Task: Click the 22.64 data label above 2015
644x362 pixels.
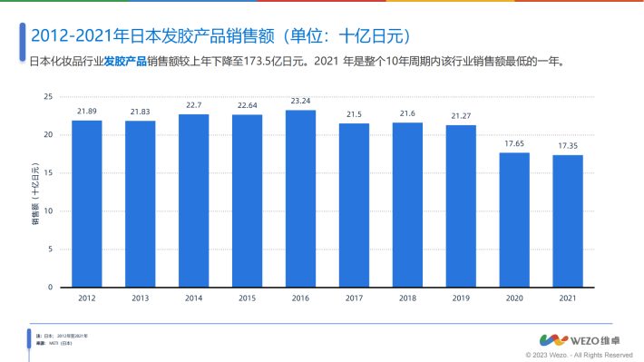Action: click(248, 105)
